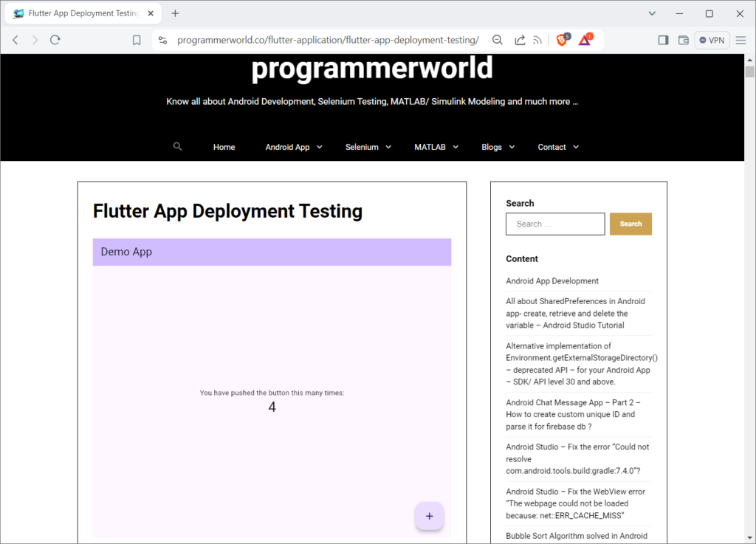The height and width of the screenshot is (544, 756).
Task: Click the site tagline about Android Development
Action: click(372, 102)
